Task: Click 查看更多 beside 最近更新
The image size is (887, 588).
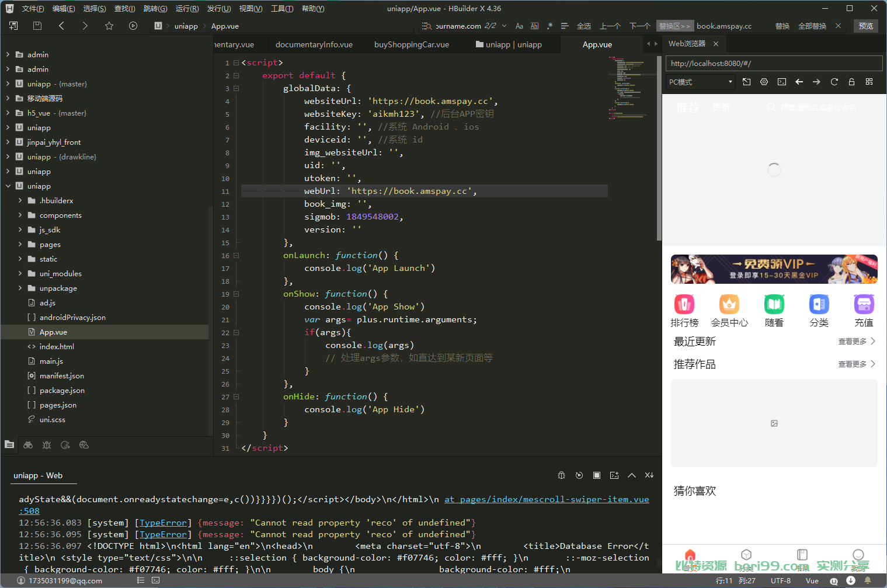Action: click(x=857, y=341)
